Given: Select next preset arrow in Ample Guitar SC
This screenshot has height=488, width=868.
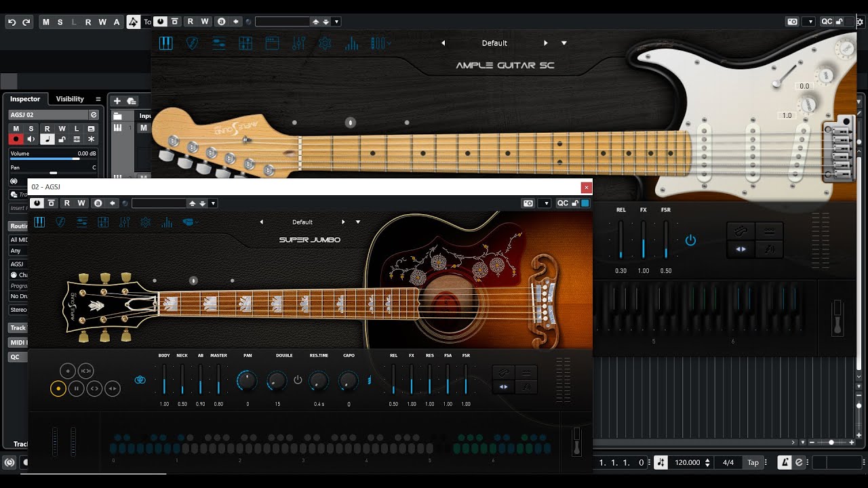Looking at the screenshot, I should click(x=546, y=43).
